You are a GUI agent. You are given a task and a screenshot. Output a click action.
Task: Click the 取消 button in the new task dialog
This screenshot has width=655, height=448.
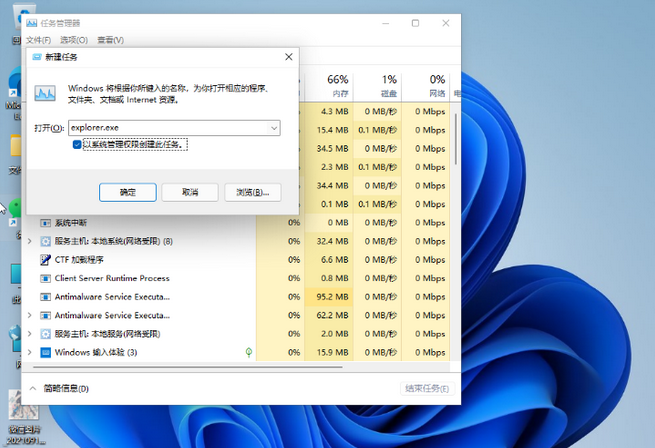click(x=190, y=192)
